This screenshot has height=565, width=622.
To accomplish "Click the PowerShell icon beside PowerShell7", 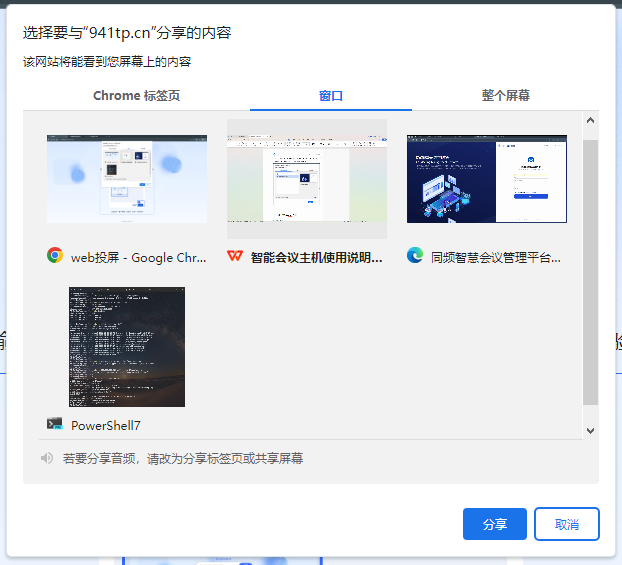I will point(55,424).
